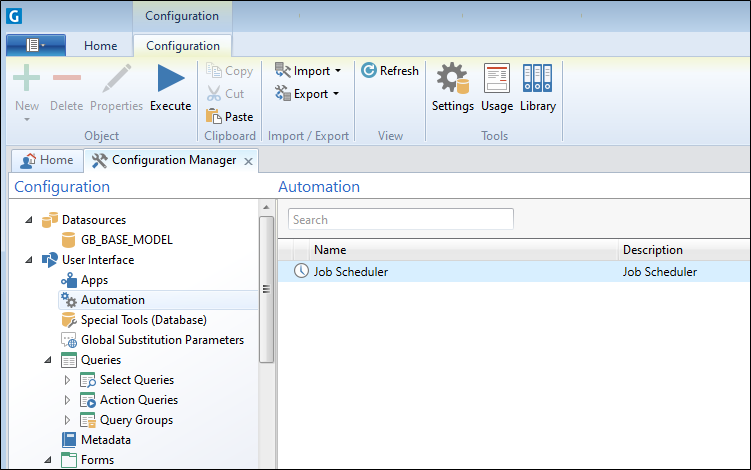Screen dimensions: 751x470
Task: Open the New button dropdown arrow
Action: [27, 119]
